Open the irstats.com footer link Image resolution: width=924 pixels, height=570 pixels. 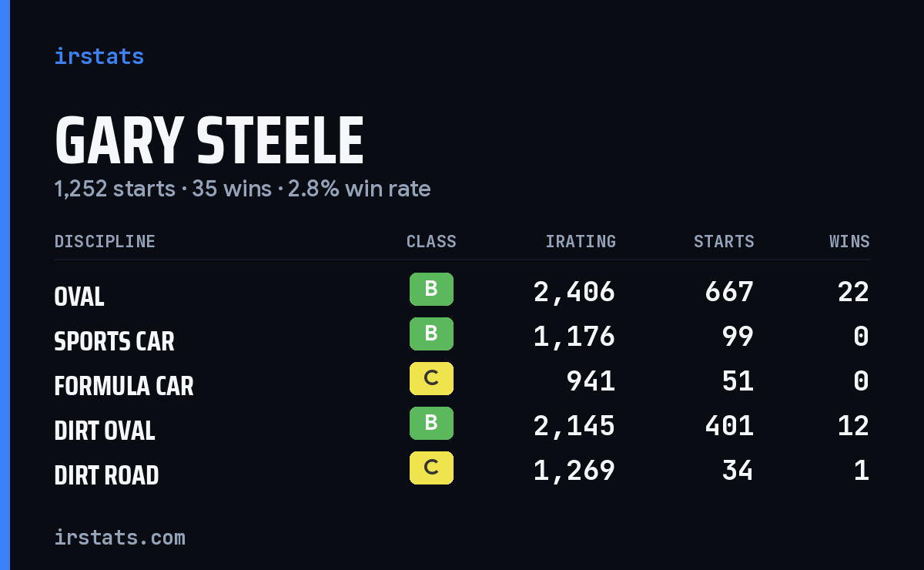(x=119, y=537)
